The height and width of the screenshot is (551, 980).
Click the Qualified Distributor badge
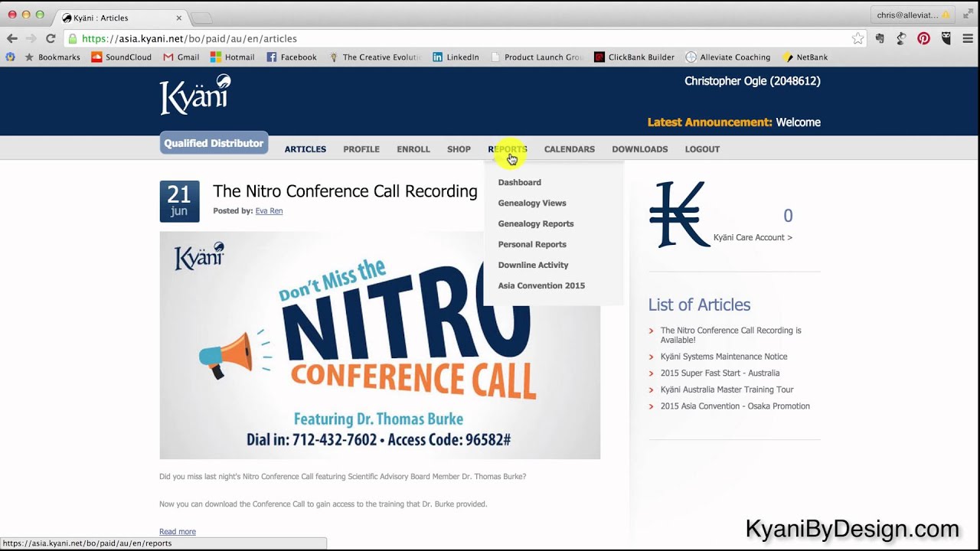[x=214, y=143]
